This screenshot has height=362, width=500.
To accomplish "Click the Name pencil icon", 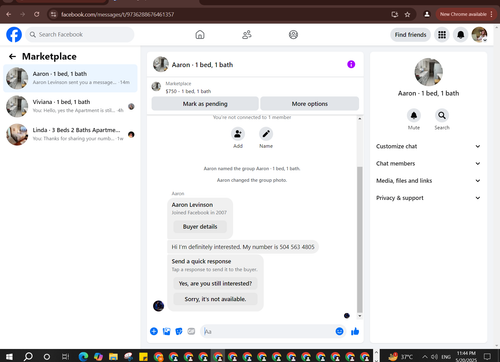I will click(x=266, y=134).
